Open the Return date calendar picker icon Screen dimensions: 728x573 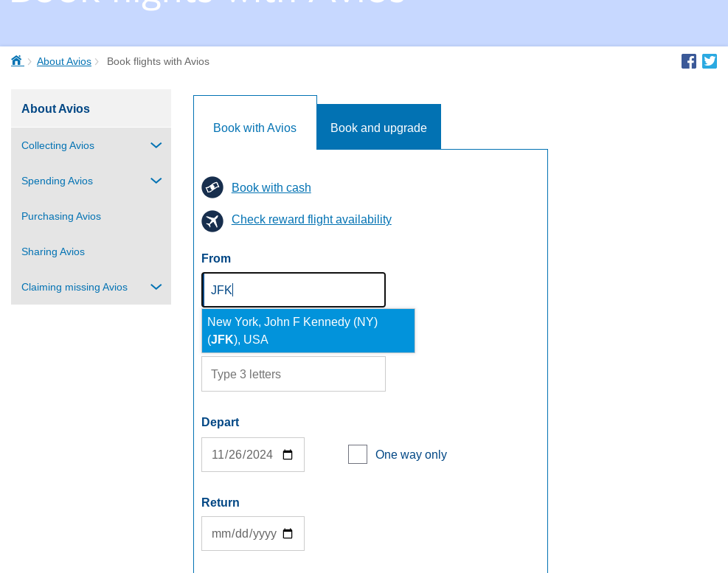pyautogui.click(x=288, y=533)
